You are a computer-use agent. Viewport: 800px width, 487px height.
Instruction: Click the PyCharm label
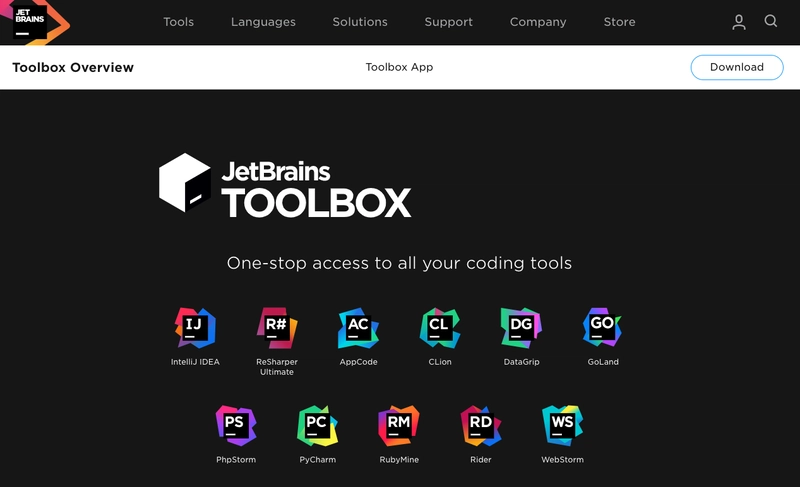click(317, 459)
